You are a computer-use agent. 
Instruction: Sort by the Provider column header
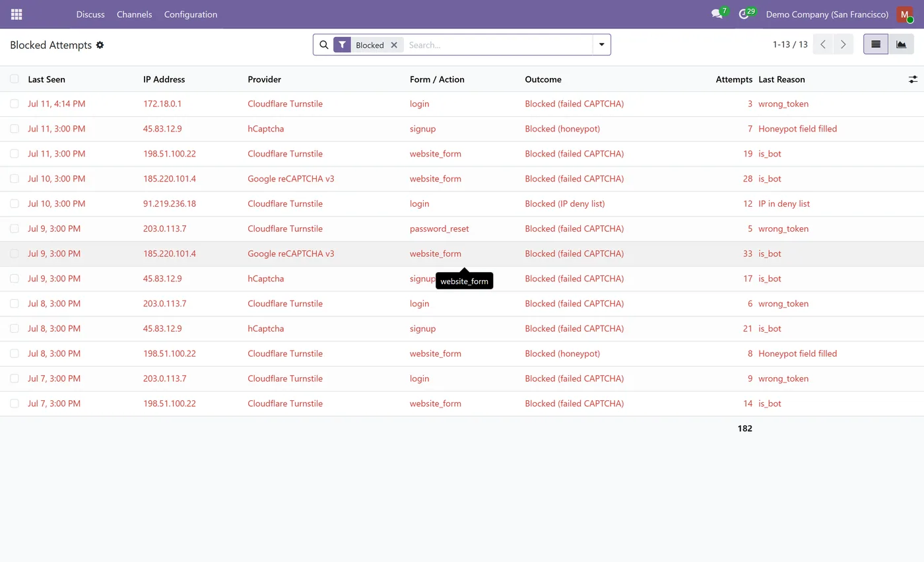264,79
